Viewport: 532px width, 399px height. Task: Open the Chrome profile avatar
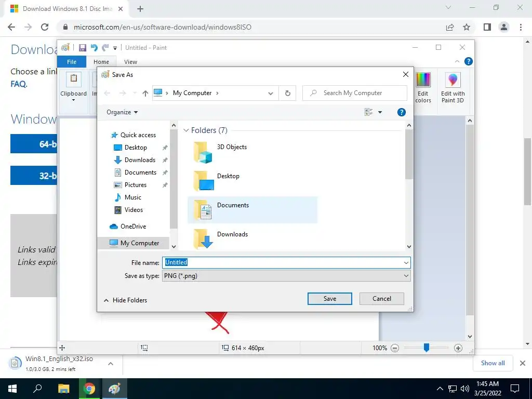[x=504, y=27]
